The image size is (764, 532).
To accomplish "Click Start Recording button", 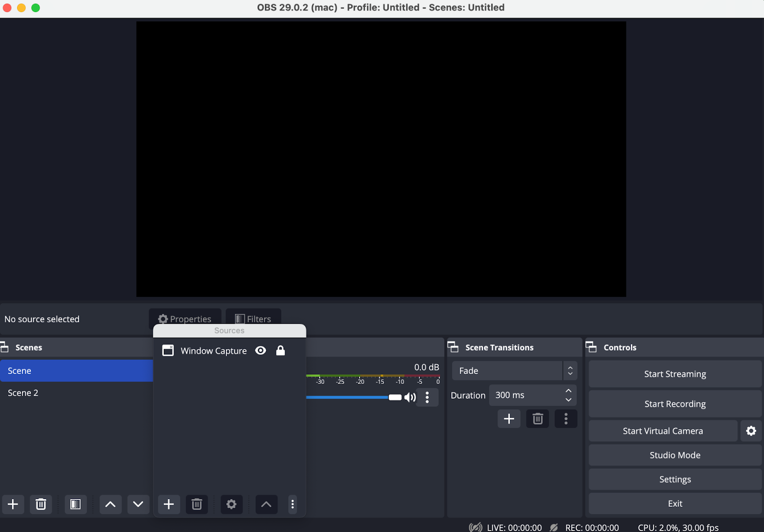I will point(675,404).
